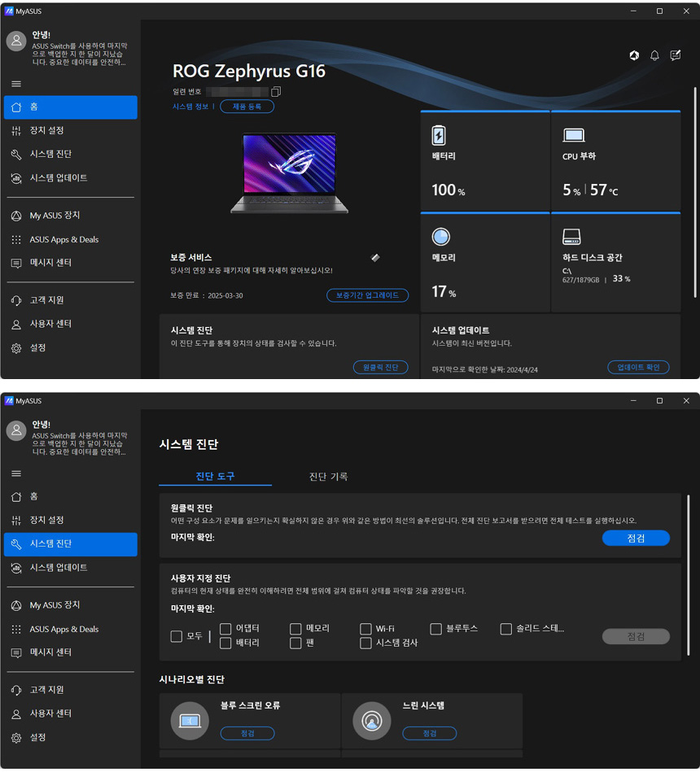The height and width of the screenshot is (772, 700).
Task: Click the 고객 지원 icon in the bottom window
Action: pyautogui.click(x=16, y=690)
